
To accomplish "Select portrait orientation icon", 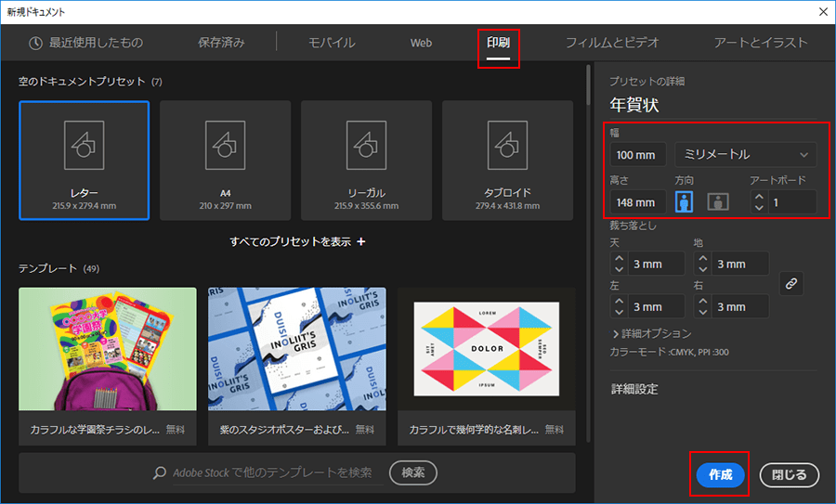I will [x=684, y=202].
